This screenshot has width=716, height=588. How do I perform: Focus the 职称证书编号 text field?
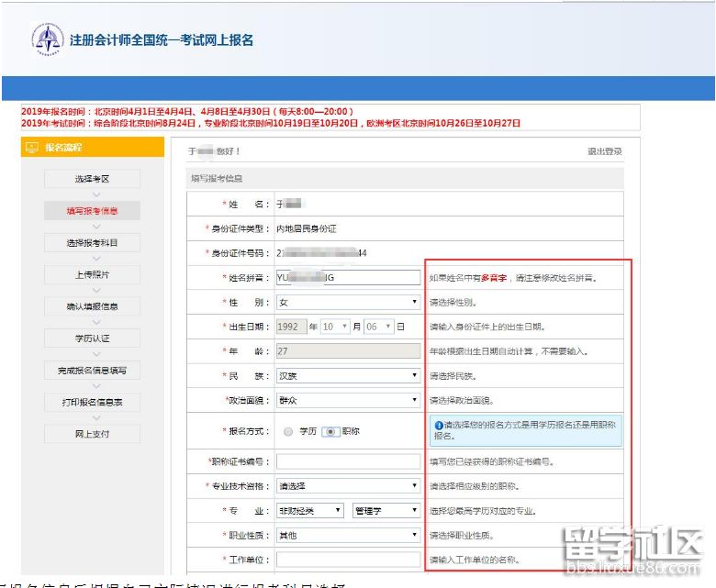click(x=348, y=461)
